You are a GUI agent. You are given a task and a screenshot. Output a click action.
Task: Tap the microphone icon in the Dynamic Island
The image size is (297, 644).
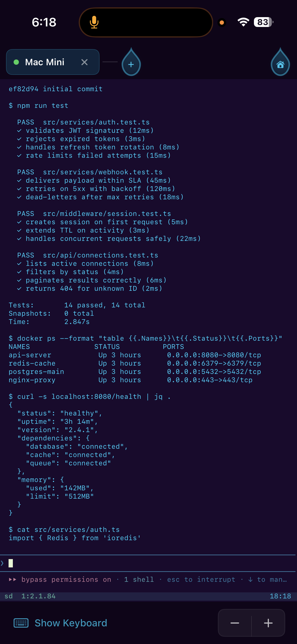(x=94, y=22)
